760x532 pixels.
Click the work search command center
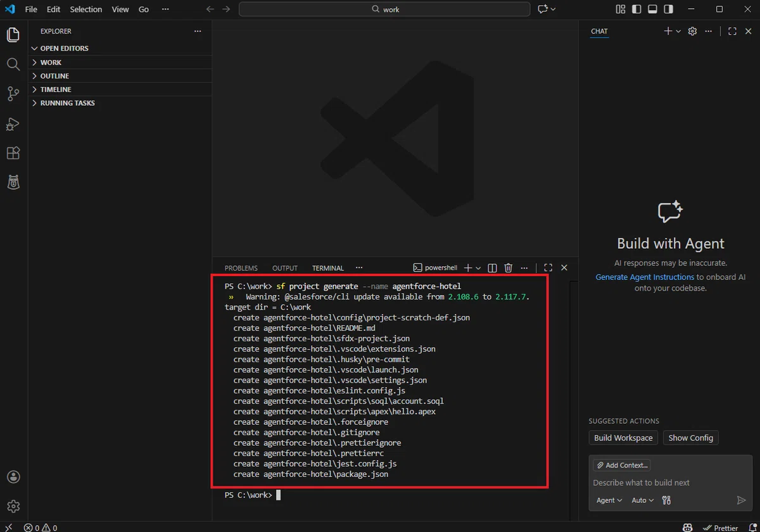384,9
